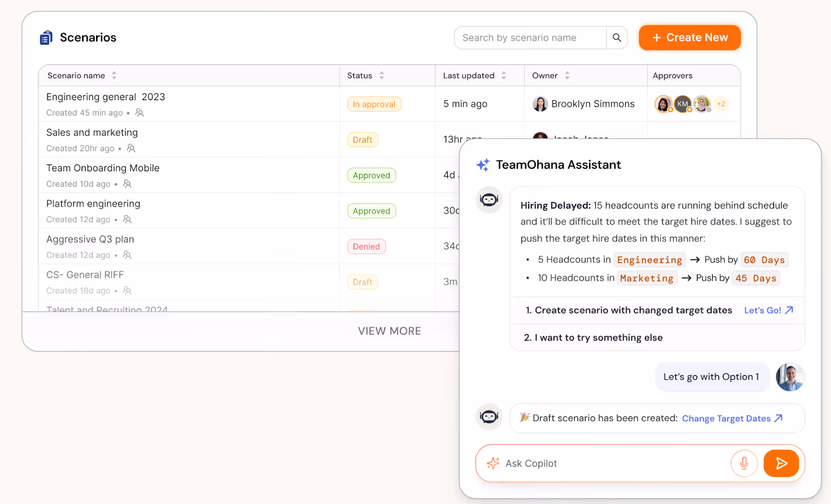Viewport: 831px width, 504px height.
Task: Sort by Status column
Action: 382,76
